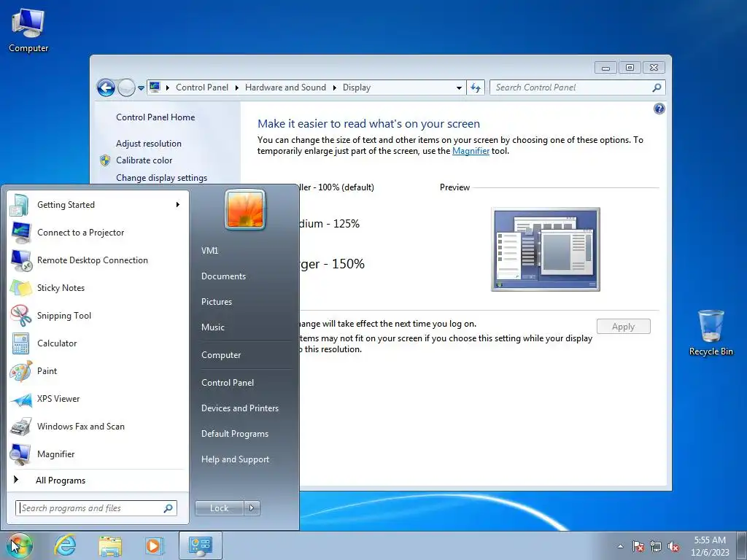Image resolution: width=747 pixels, height=560 pixels.
Task: Click the Control Panel help icon
Action: click(659, 109)
